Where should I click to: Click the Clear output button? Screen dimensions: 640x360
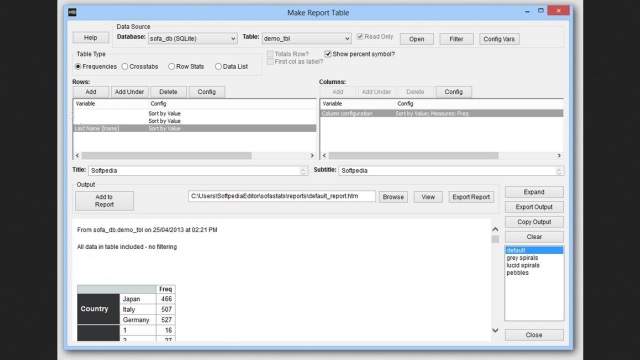tap(534, 237)
